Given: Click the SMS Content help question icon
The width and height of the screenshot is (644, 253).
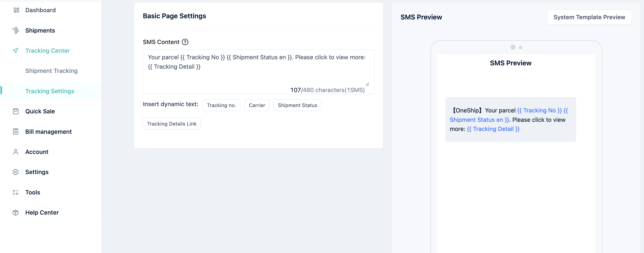Looking at the screenshot, I should point(185,42).
